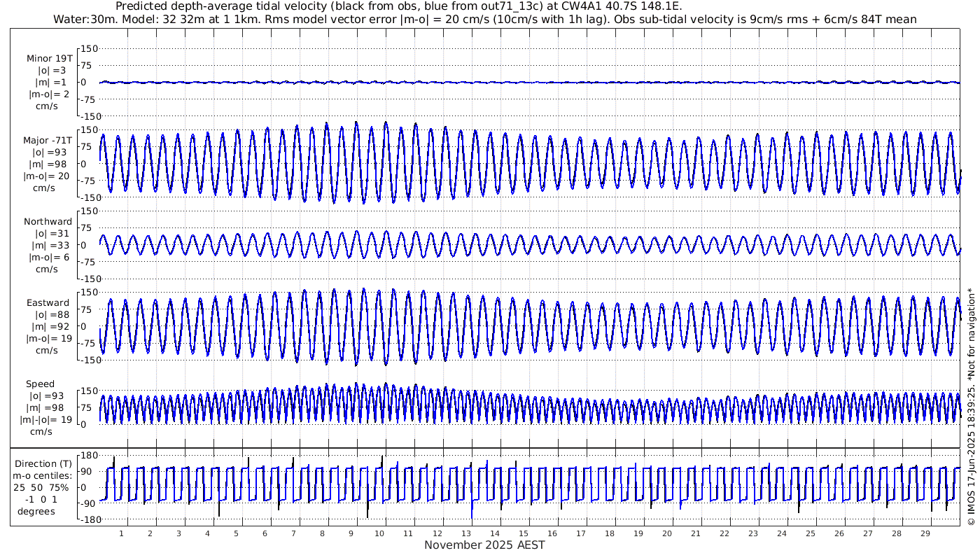This screenshot has height=560, width=980.
Task: Click the "Major -71T" panel label
Action: pos(48,140)
